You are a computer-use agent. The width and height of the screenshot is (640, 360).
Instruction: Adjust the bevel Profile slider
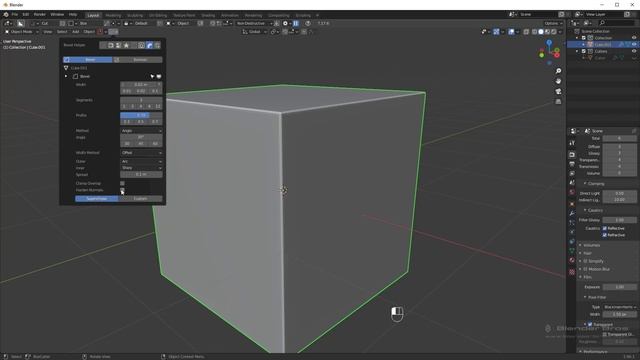(x=141, y=116)
